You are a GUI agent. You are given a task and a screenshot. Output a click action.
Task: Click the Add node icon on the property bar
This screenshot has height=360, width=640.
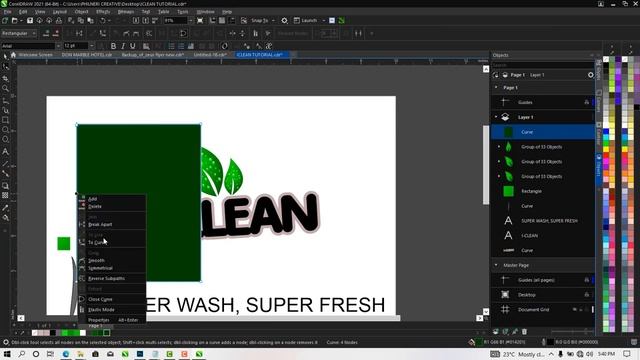coord(46,33)
